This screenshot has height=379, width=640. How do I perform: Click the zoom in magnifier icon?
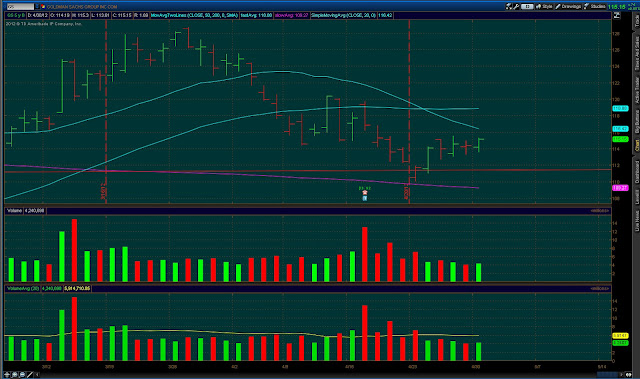coord(15,375)
